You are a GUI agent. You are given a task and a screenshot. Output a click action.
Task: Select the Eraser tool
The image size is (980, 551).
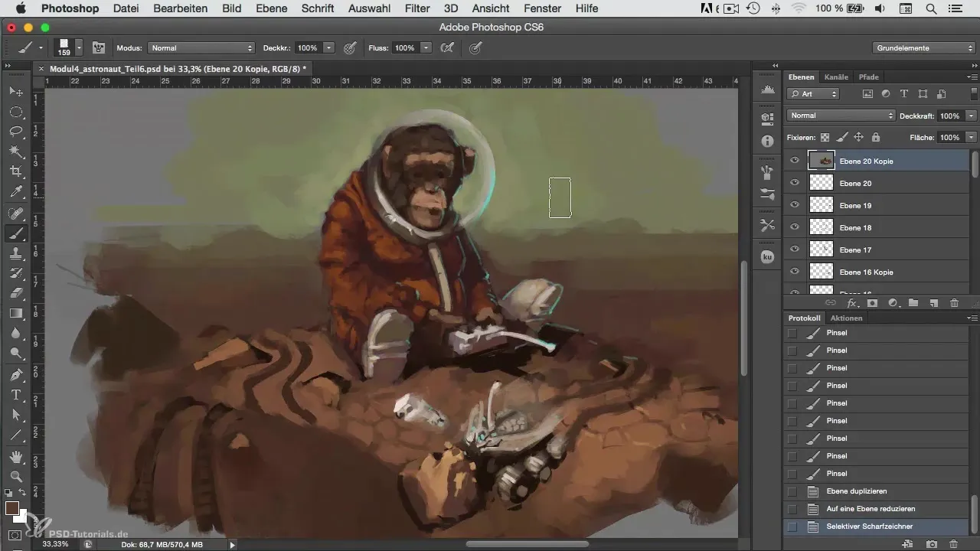pyautogui.click(x=16, y=293)
